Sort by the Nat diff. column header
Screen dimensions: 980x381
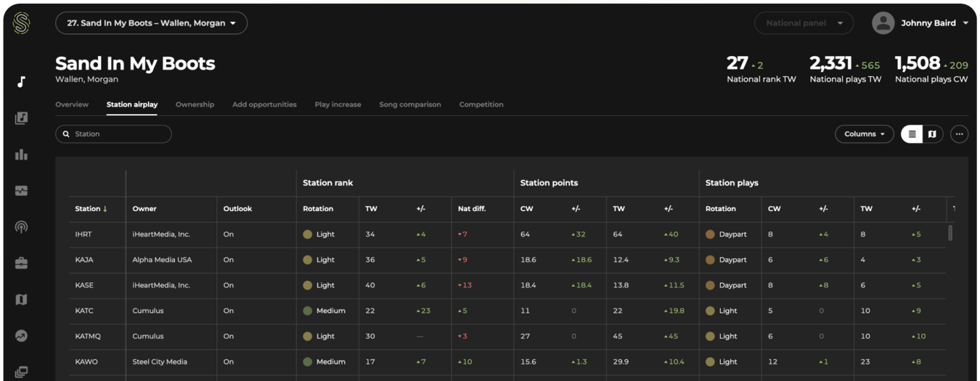[x=472, y=209]
